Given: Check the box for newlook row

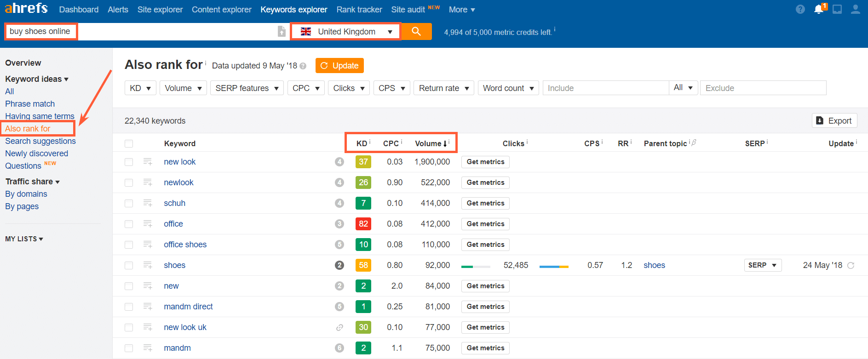Looking at the screenshot, I should (x=129, y=182).
